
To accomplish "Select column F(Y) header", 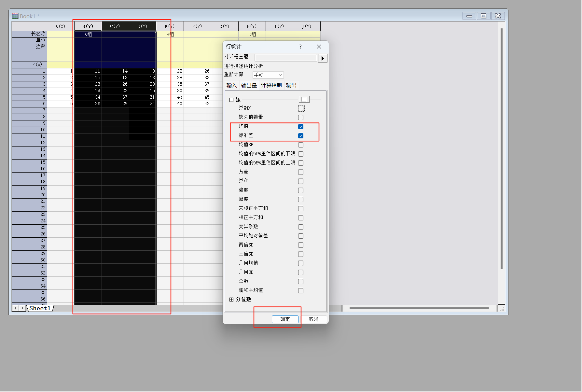I will tap(197, 26).
